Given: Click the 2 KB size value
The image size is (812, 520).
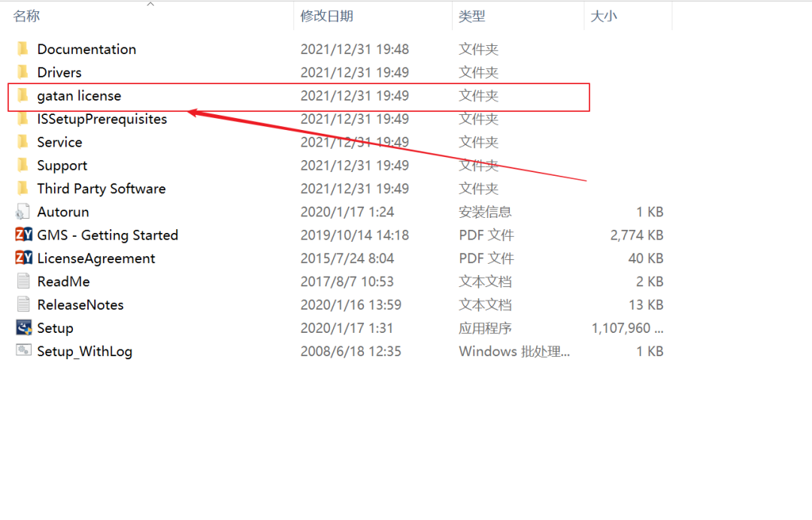Looking at the screenshot, I should (650, 282).
